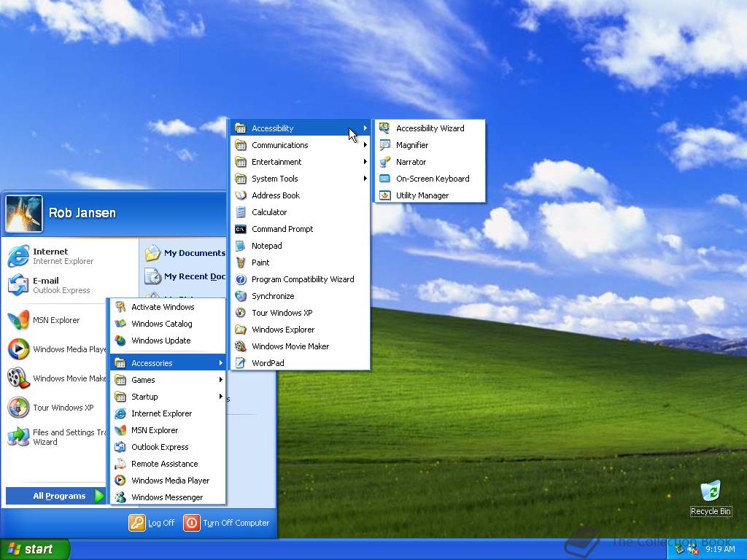747x560 pixels.
Task: Click the start button
Action: click(x=34, y=549)
